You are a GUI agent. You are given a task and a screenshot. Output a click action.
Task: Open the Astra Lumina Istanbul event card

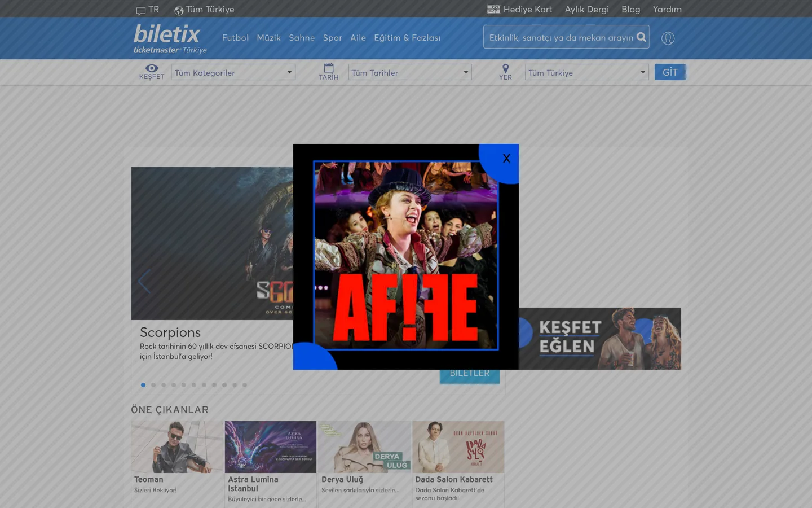click(271, 464)
